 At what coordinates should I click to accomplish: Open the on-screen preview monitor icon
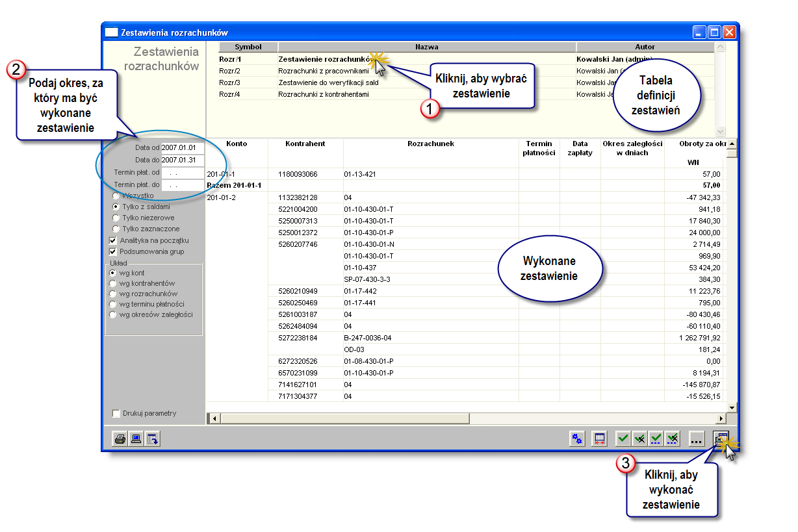tap(136, 439)
